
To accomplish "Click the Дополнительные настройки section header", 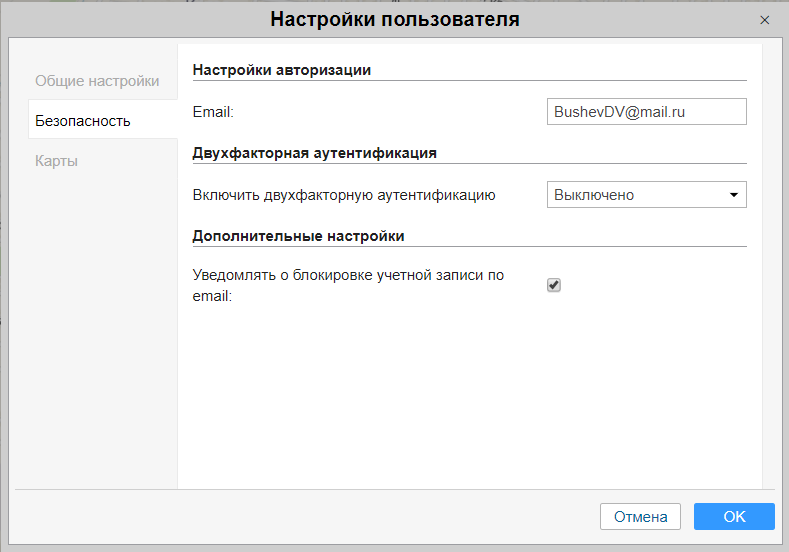I will point(298,236).
